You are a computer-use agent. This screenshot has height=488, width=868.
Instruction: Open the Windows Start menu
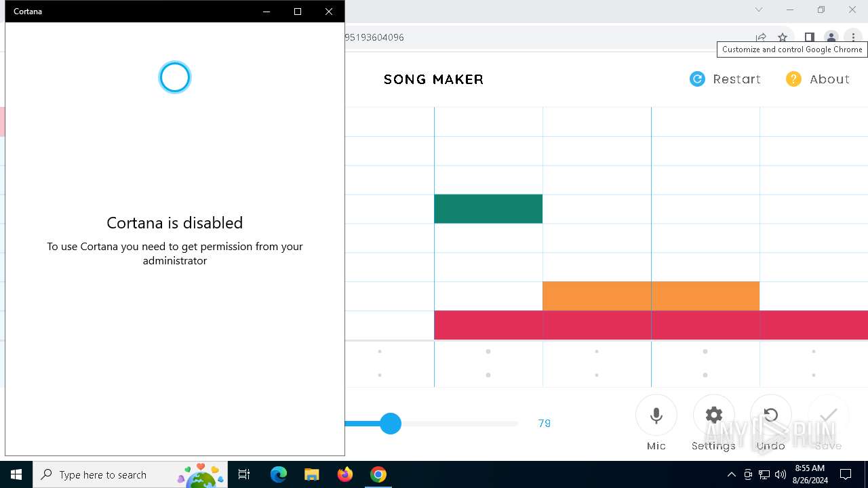pyautogui.click(x=16, y=474)
